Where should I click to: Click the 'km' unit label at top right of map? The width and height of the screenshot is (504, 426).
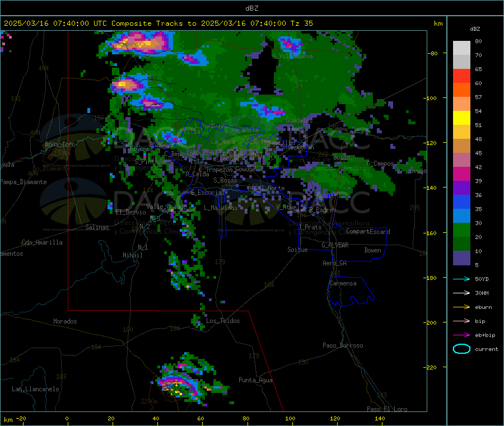[438, 24]
